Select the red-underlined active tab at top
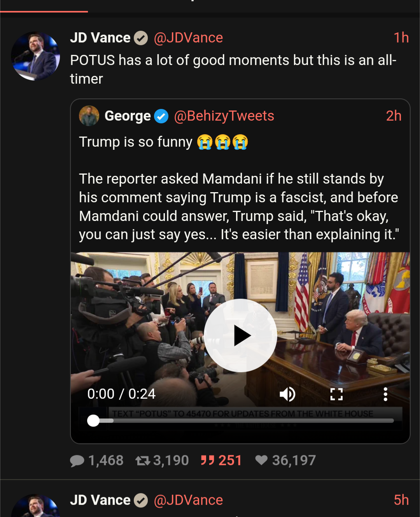The width and height of the screenshot is (420, 517). pyautogui.click(x=44, y=5)
